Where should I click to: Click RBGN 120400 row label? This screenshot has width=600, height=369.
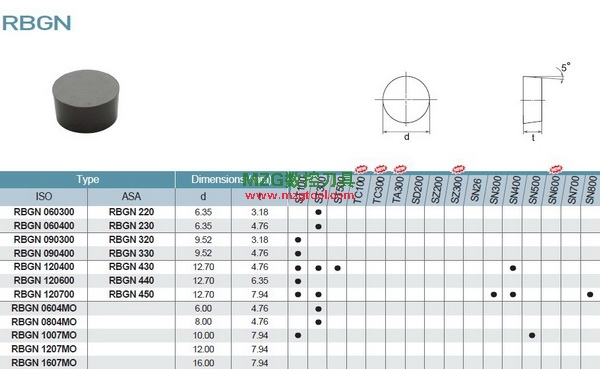pos(44,267)
